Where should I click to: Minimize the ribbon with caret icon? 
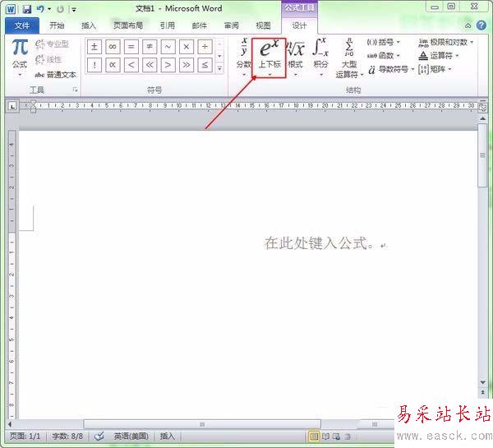[468, 25]
